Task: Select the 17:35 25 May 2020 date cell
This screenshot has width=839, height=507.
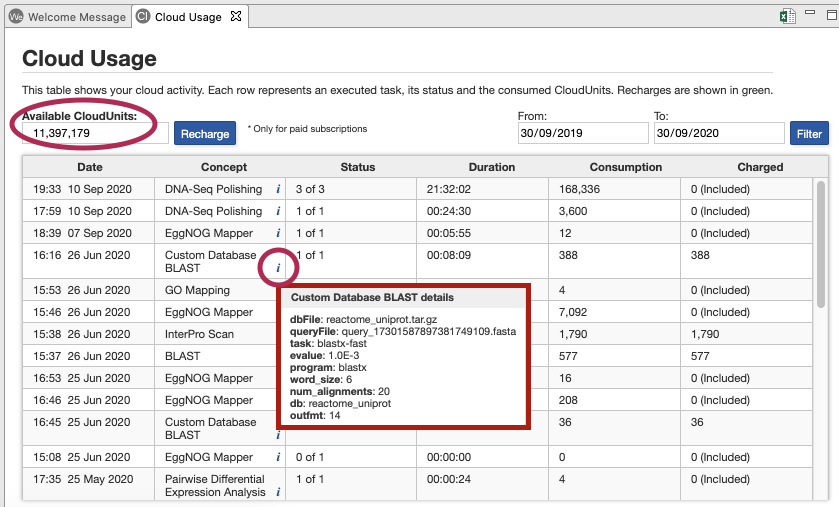Action: [89, 486]
